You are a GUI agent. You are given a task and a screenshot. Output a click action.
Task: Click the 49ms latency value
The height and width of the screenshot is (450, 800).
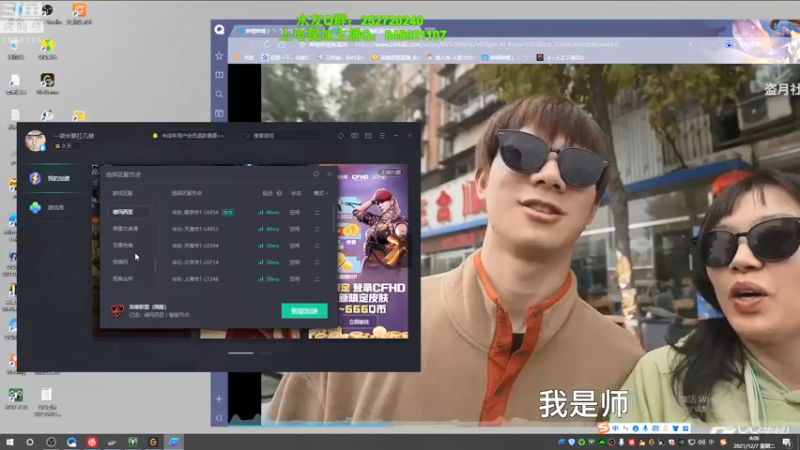pos(272,229)
